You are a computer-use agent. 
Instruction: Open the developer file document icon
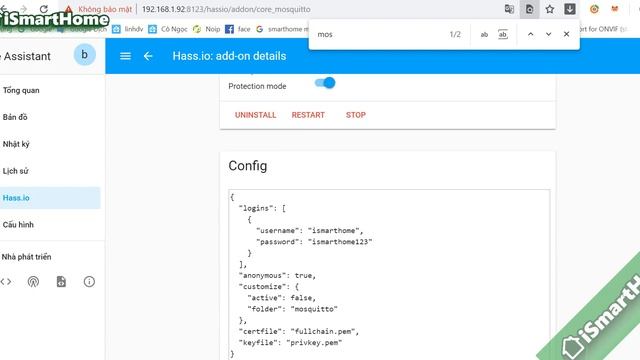(x=61, y=282)
